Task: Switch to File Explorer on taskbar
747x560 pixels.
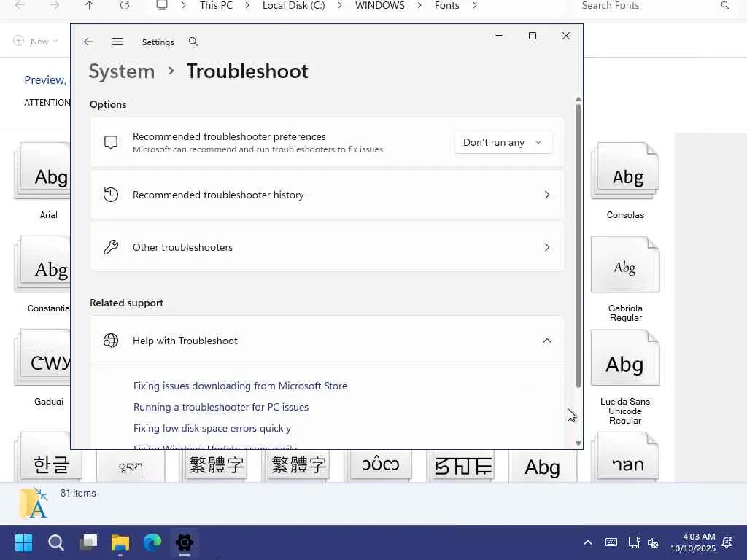Action: (x=120, y=542)
